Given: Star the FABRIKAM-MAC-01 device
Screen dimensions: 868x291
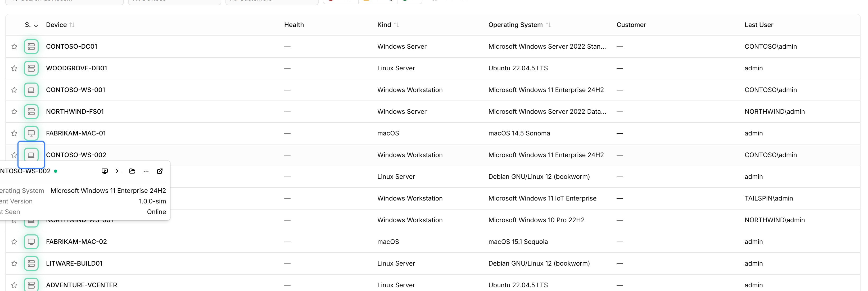Looking at the screenshot, I should pos(14,133).
